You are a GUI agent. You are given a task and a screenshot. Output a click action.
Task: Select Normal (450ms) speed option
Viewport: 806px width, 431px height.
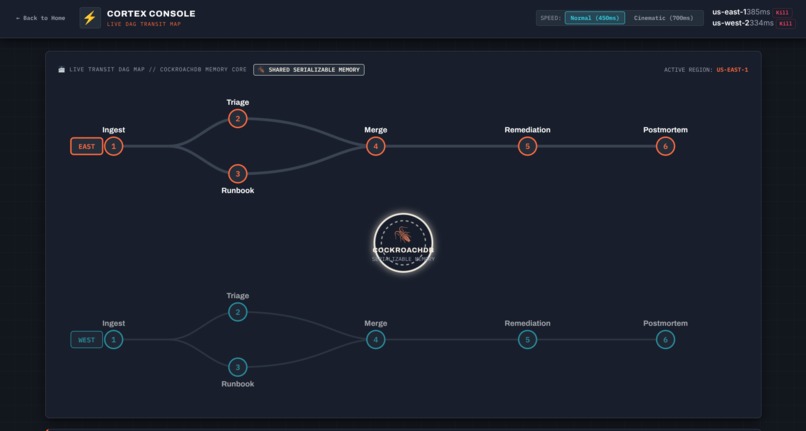[595, 18]
